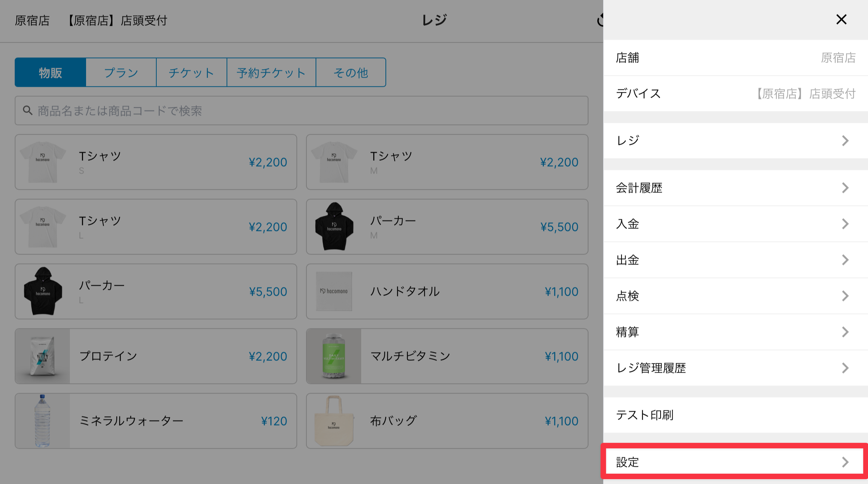Click the search magnifier icon

point(28,110)
